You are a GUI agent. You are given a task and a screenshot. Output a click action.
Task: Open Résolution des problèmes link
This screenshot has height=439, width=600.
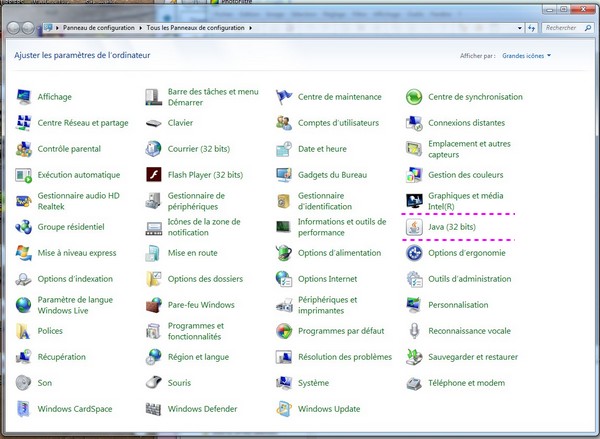point(345,357)
